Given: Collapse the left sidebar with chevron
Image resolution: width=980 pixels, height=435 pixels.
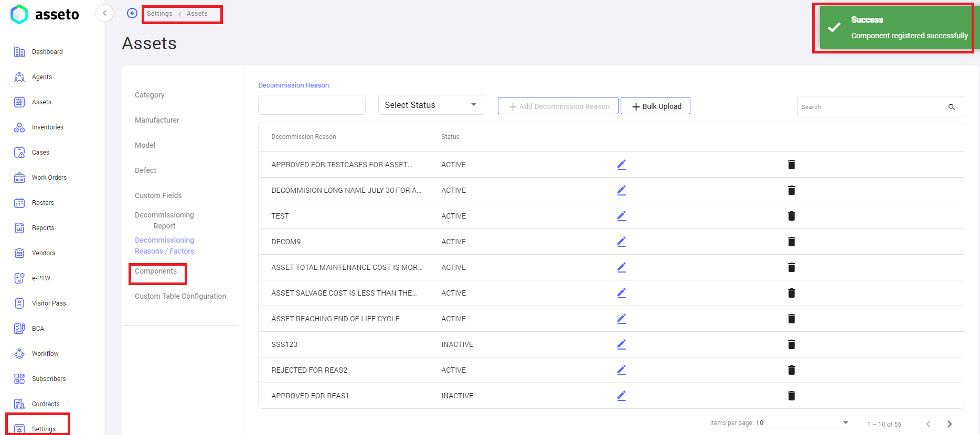Looking at the screenshot, I should point(104,13).
